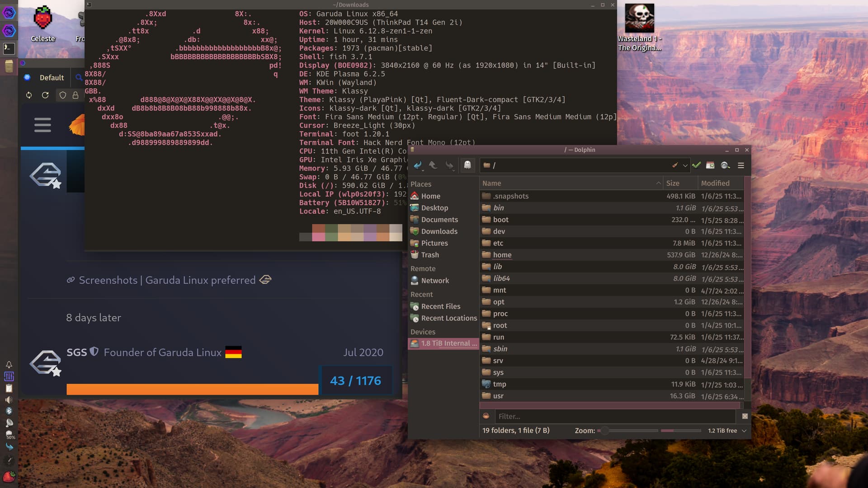Go up one folder in Dolphin
The width and height of the screenshot is (868, 488).
433,165
